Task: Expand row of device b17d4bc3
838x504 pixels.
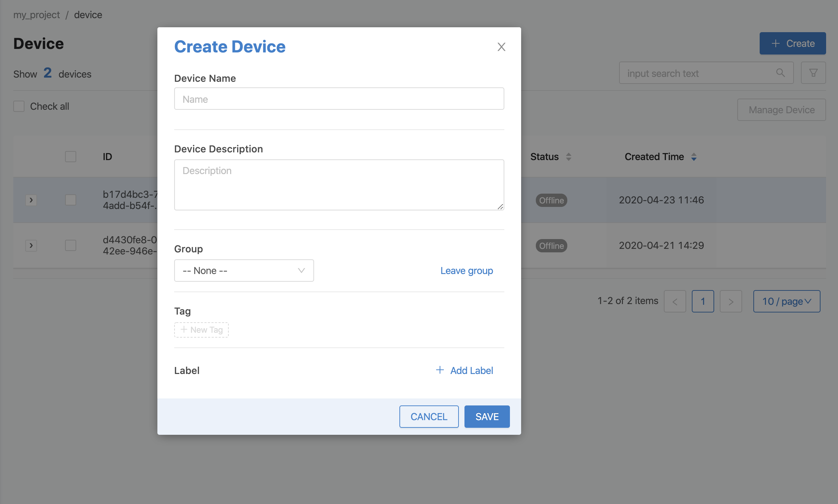Action: tap(31, 200)
